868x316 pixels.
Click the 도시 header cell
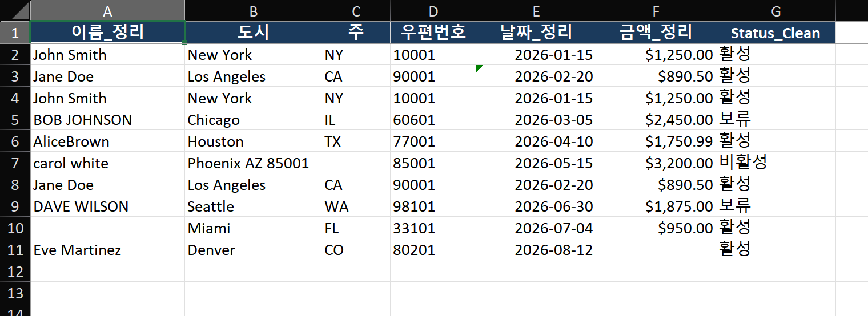(254, 33)
